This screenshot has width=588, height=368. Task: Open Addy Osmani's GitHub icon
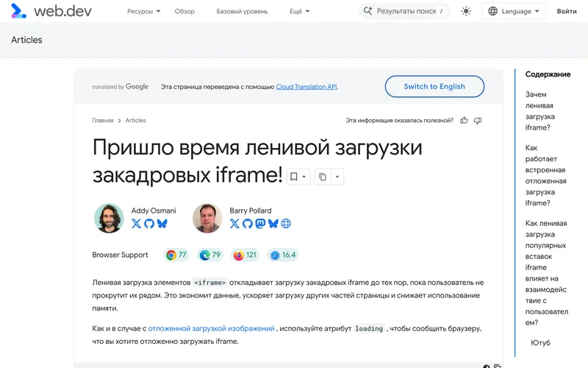[149, 224]
